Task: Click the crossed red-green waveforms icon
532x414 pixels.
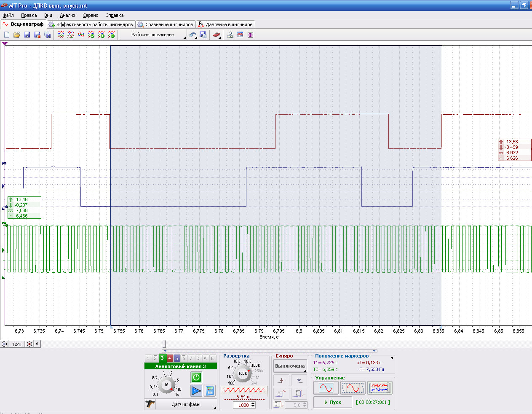Action: pos(71,35)
